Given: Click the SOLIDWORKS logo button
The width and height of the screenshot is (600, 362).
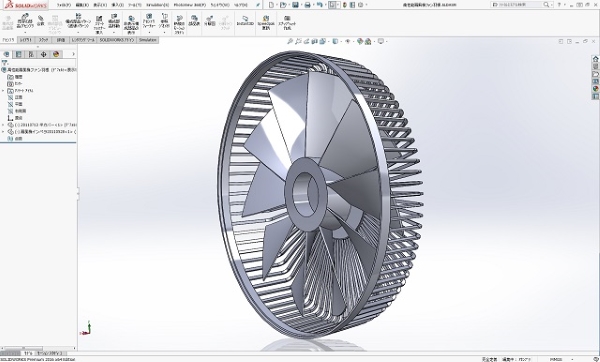Looking at the screenshot, I should pyautogui.click(x=25, y=5).
